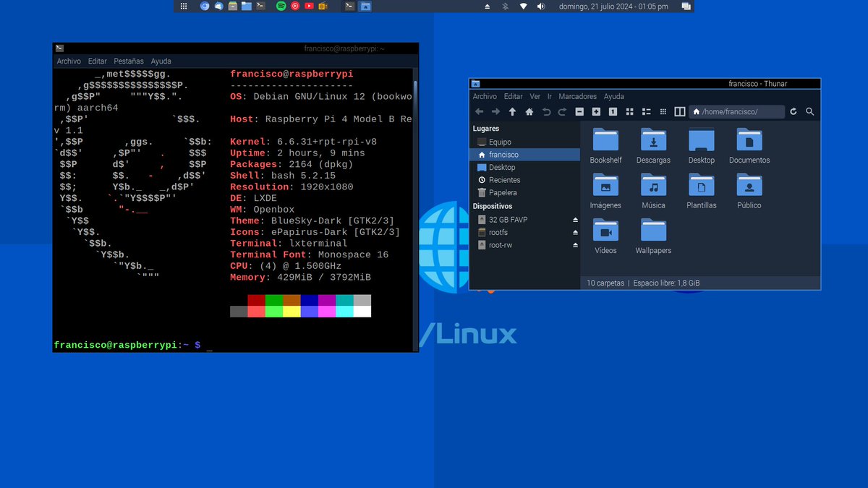Open the applications grid menu in panel
This screenshot has width=868, height=488.
pyautogui.click(x=184, y=6)
